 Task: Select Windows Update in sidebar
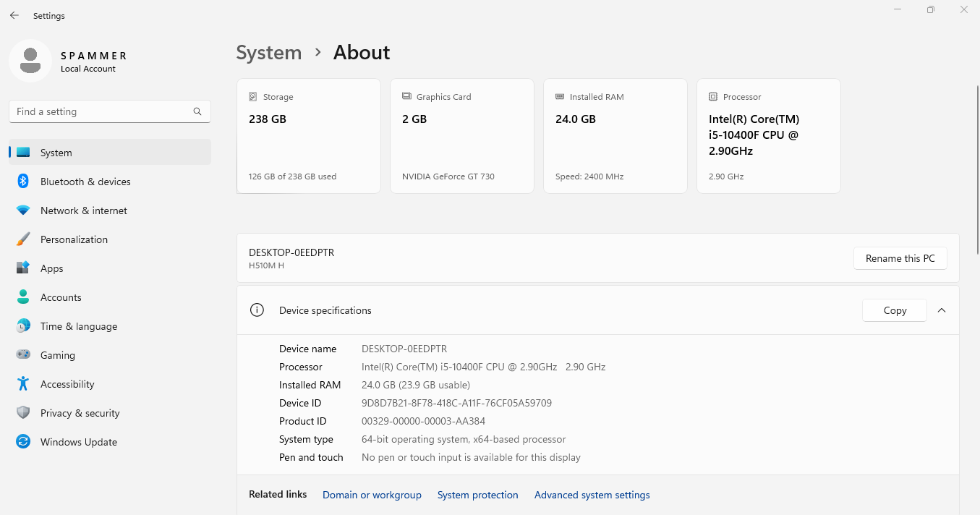[110, 442]
